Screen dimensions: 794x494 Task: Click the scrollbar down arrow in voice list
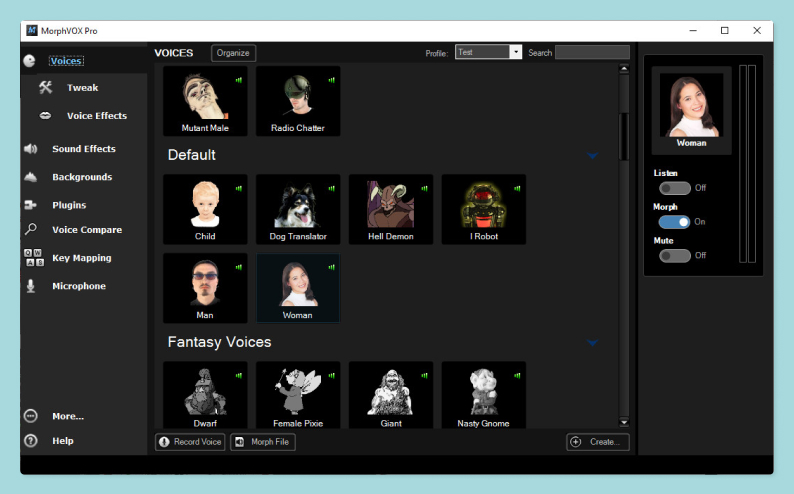tap(624, 423)
